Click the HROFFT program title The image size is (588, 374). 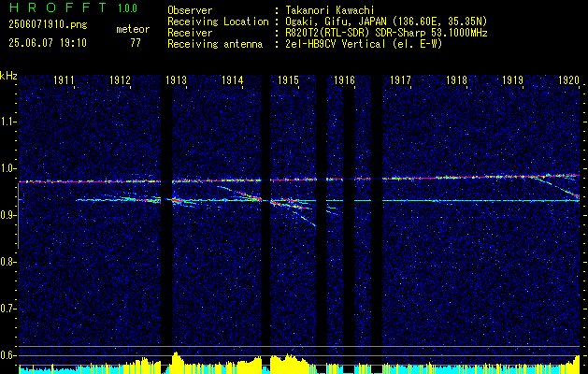[x=58, y=7]
